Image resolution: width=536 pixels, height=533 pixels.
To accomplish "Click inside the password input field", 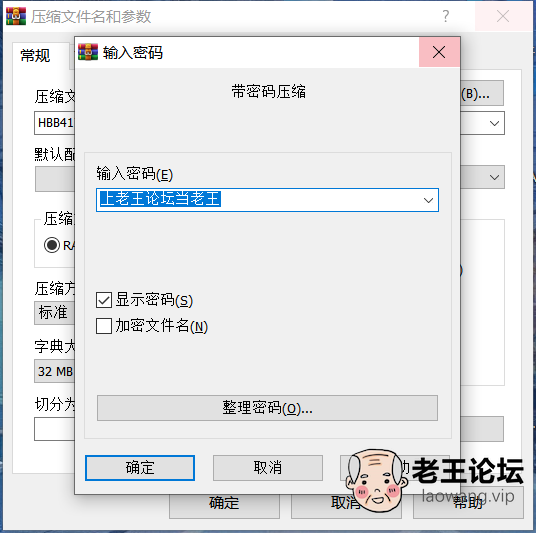I will click(267, 200).
